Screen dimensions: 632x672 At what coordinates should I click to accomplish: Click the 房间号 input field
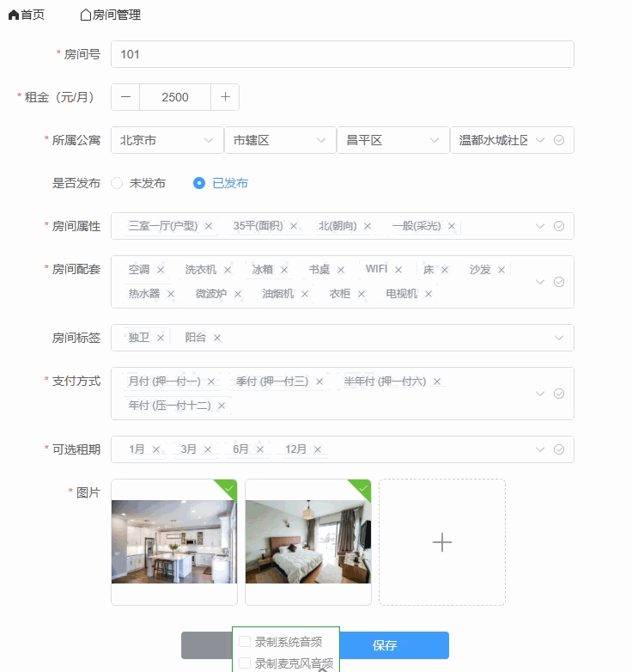point(342,54)
